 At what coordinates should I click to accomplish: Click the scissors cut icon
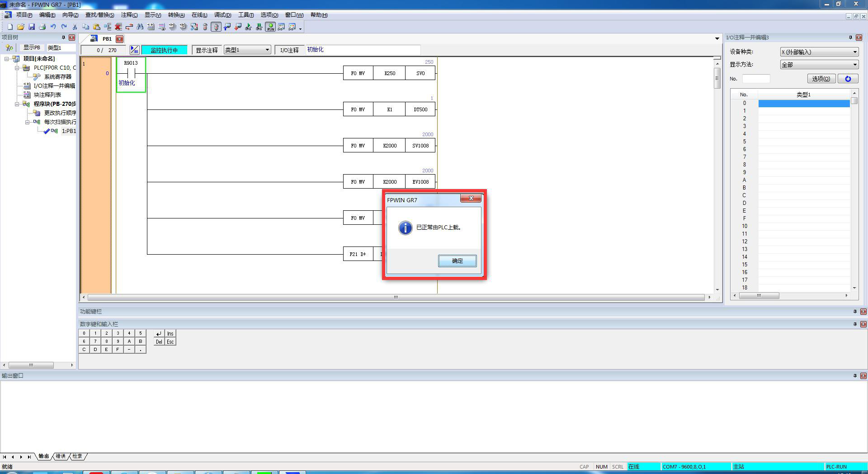tap(75, 27)
